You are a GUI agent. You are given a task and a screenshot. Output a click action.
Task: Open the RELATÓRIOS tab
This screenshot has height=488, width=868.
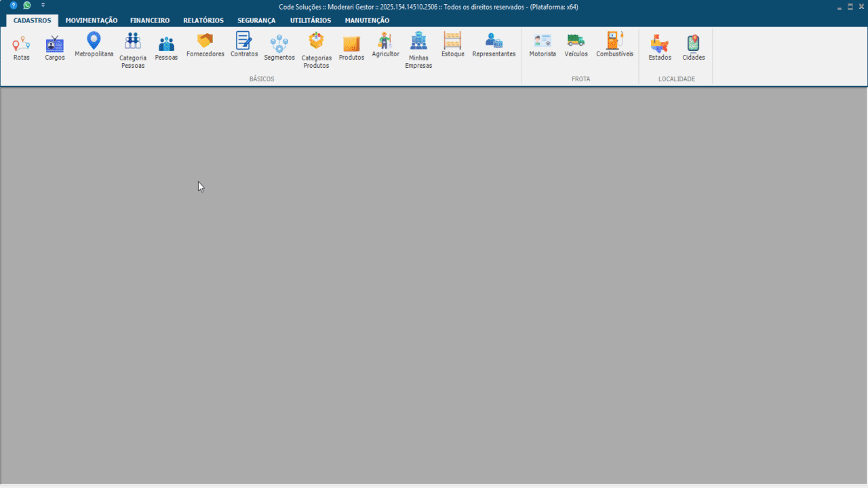(x=203, y=20)
